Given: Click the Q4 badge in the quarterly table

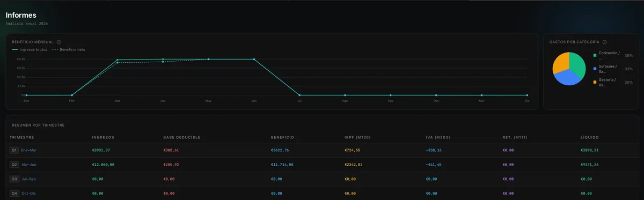Looking at the screenshot, I should 14,193.
